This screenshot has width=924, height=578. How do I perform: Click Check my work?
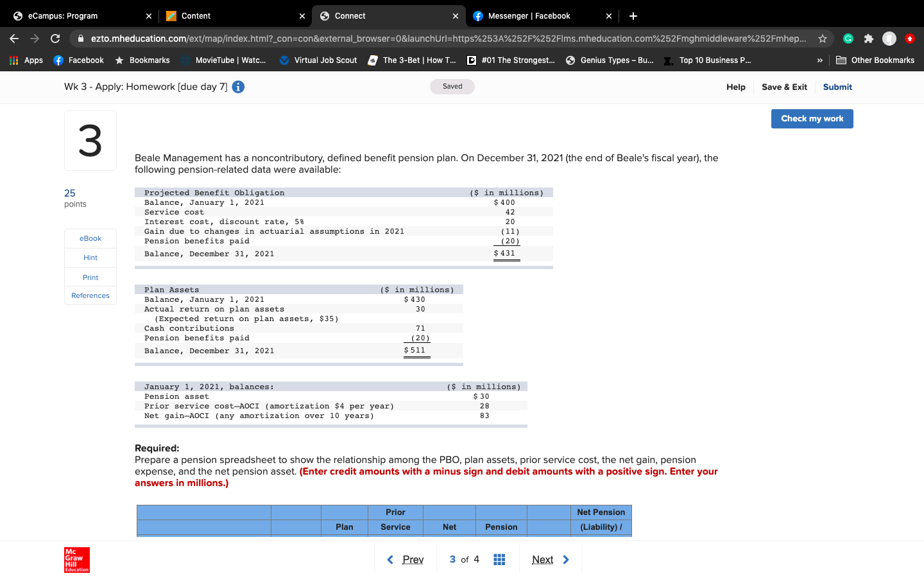812,118
